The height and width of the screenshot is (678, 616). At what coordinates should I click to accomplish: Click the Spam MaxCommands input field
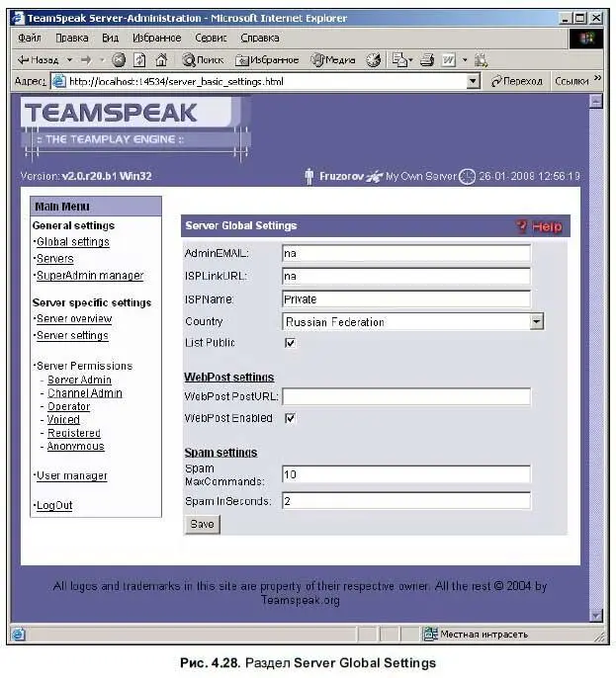tap(406, 474)
